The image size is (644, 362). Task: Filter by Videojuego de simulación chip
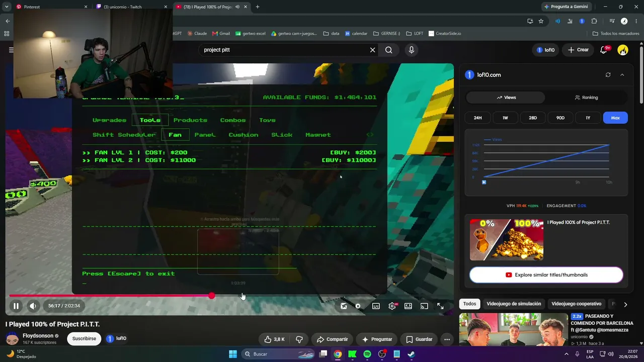pos(514,304)
